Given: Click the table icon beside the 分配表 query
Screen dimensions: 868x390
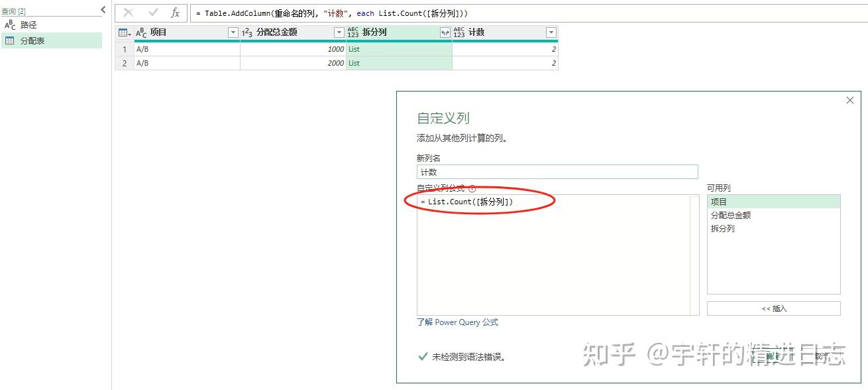Looking at the screenshot, I should (x=9, y=40).
